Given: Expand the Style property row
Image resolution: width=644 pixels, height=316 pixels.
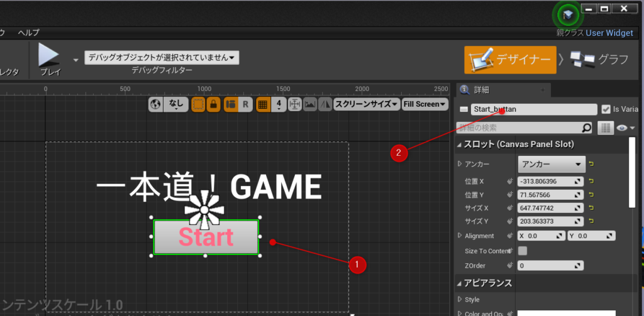Looking at the screenshot, I should coord(460,300).
